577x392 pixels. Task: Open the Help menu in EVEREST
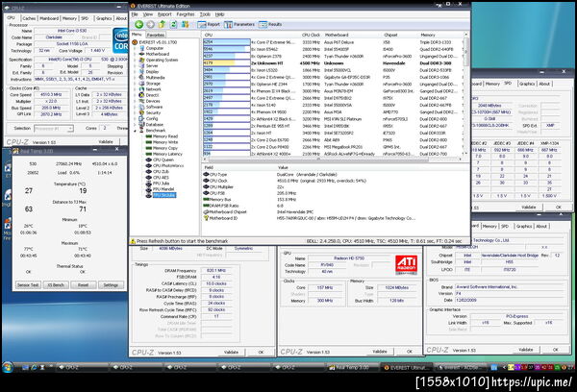(x=219, y=14)
